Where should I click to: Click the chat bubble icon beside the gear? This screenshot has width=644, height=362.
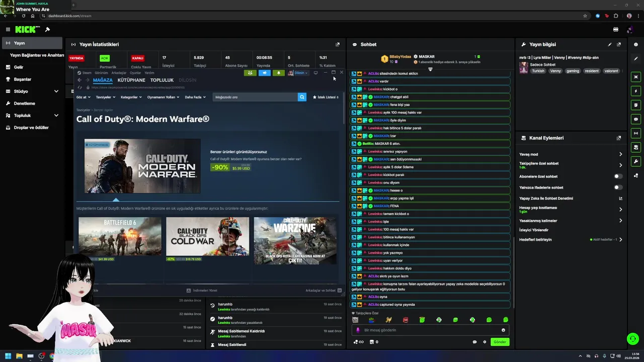pos(474,342)
